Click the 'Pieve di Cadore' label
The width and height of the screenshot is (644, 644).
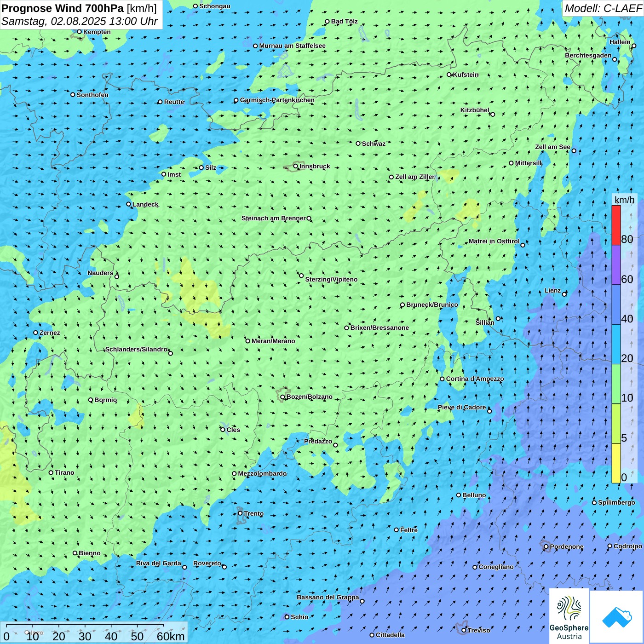(462, 407)
